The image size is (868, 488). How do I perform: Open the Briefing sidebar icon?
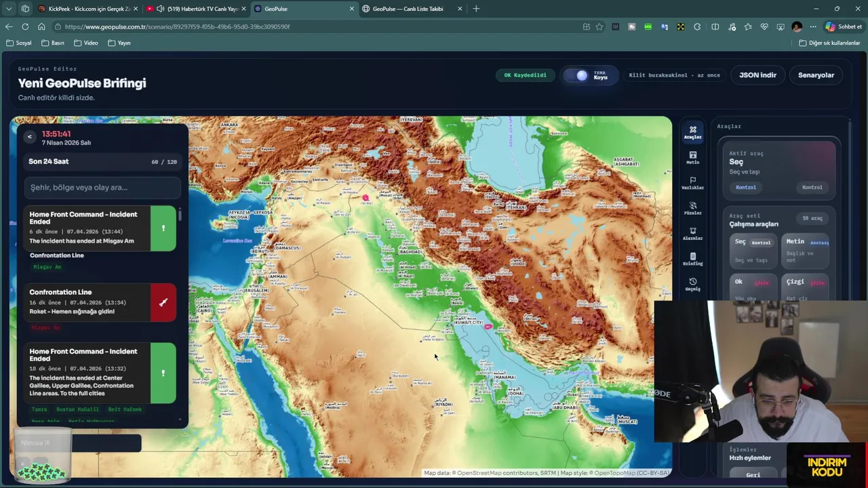point(692,259)
